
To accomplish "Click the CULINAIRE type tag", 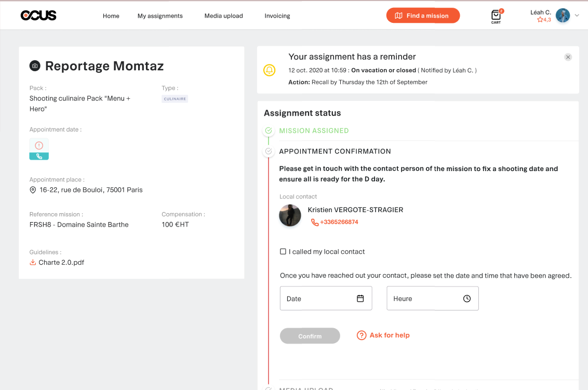I will (x=175, y=99).
